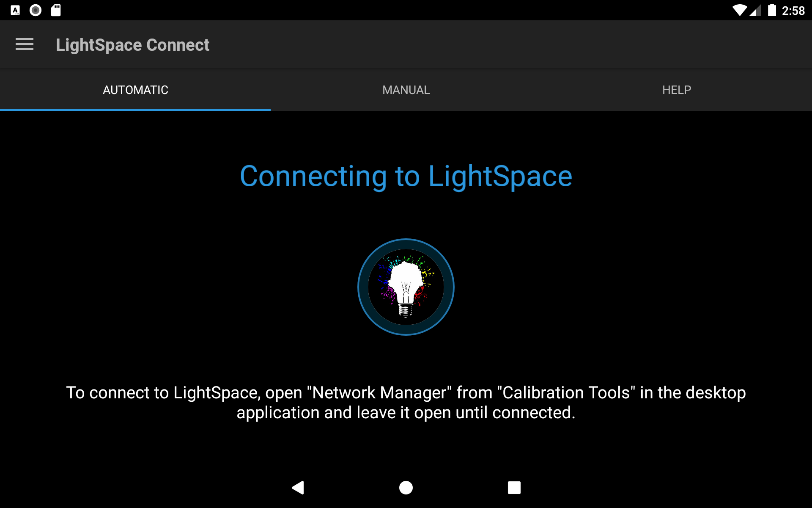Tap the battery indicator icon
812x508 pixels.
pyautogui.click(x=773, y=10)
